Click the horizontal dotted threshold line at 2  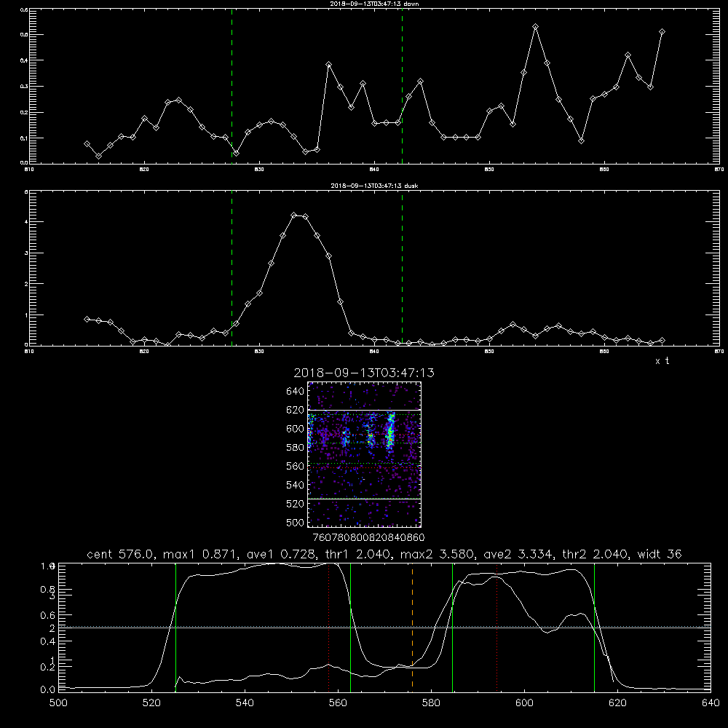[384, 627]
